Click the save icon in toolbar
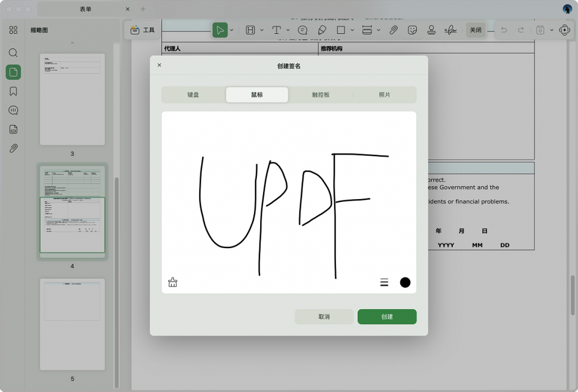578x392 pixels. (540, 30)
